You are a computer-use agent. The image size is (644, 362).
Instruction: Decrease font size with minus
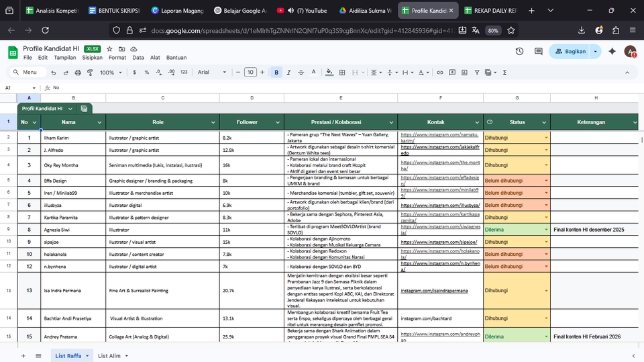coord(237,73)
